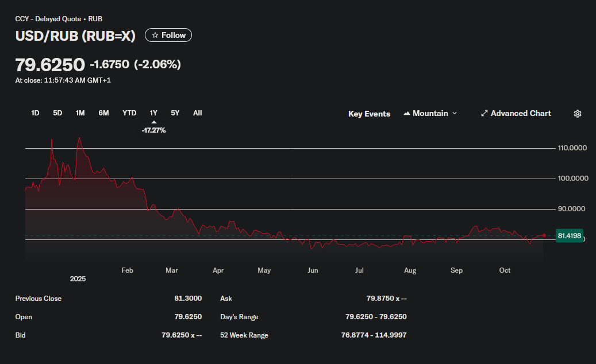
Task: Click the 79.6250 current price
Action: (x=50, y=64)
